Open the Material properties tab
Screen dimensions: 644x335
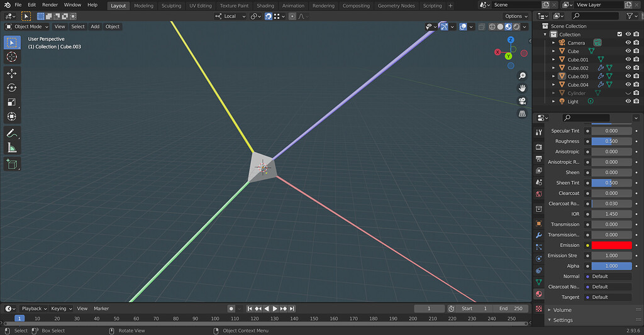539,294
